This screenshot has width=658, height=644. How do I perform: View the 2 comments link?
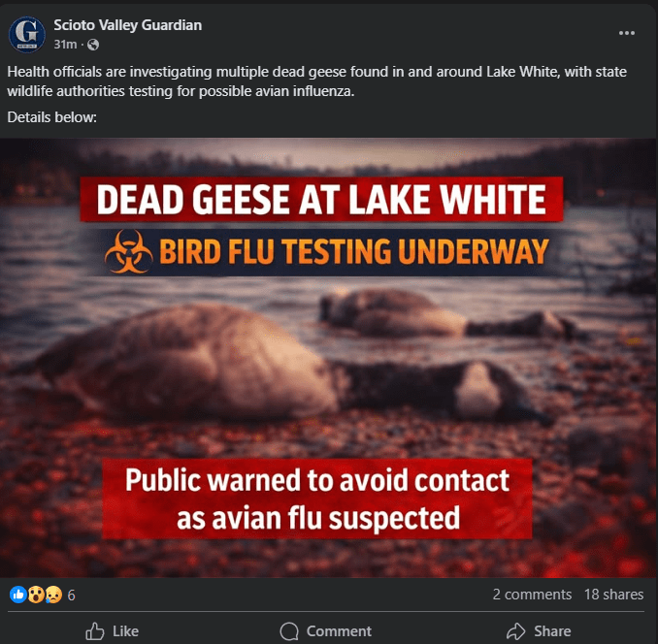tap(532, 595)
